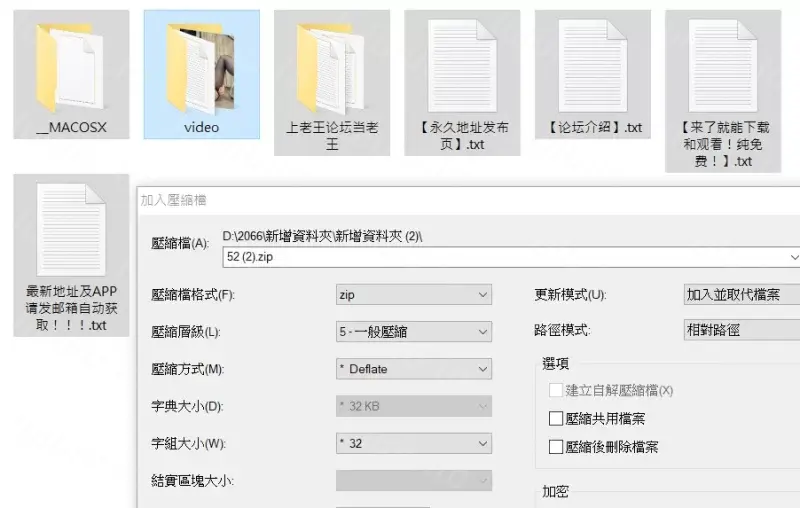Select the 【来了就能下载和观看！纯免费！】.txt file icon
The height and width of the screenshot is (508, 800).
[723, 66]
